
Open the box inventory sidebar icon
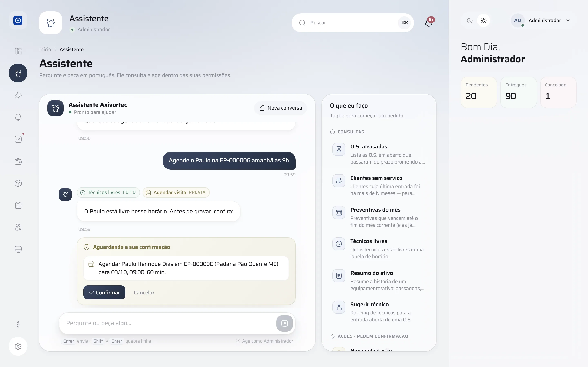pyautogui.click(x=18, y=183)
